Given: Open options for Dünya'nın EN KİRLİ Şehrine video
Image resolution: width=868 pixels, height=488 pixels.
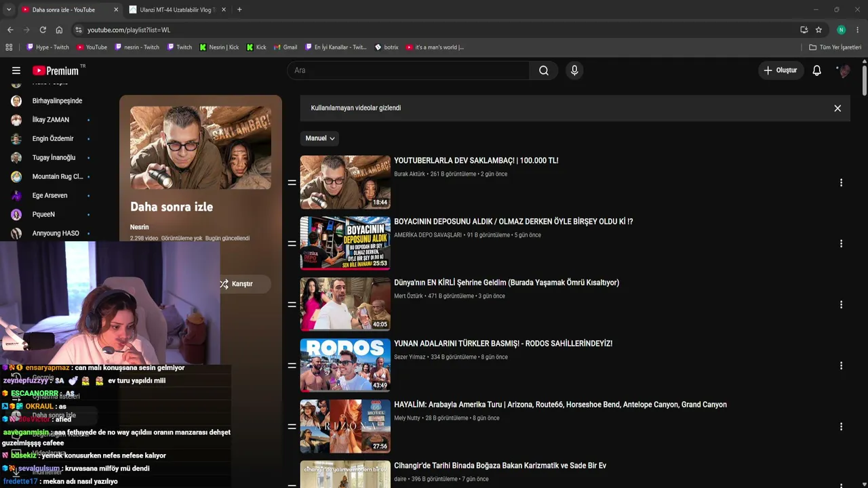Looking at the screenshot, I should [x=841, y=304].
